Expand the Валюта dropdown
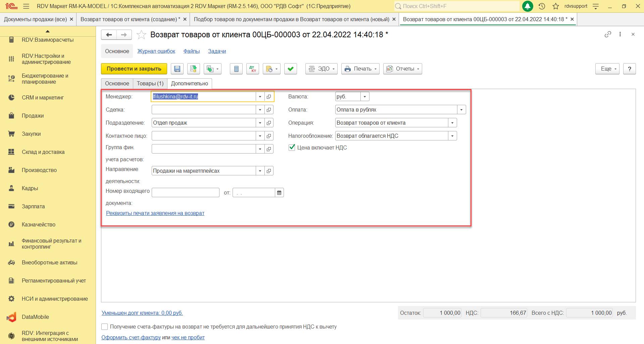 click(x=365, y=97)
